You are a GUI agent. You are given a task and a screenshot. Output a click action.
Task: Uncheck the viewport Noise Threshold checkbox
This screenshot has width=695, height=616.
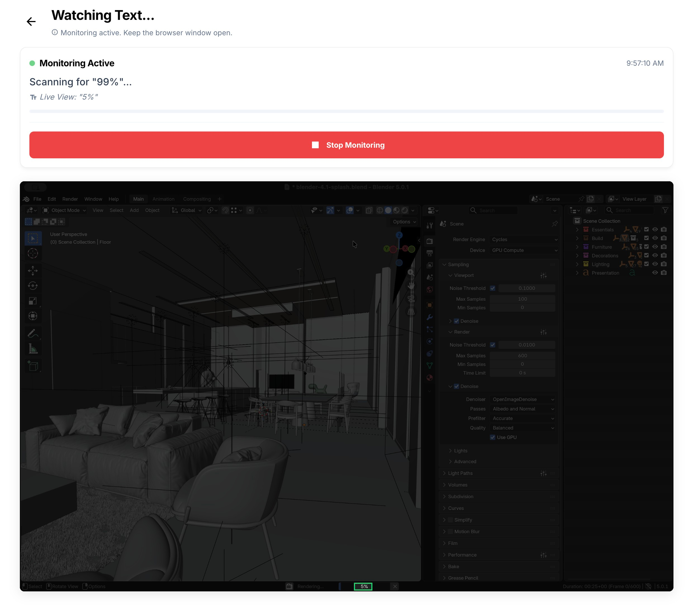click(x=493, y=288)
